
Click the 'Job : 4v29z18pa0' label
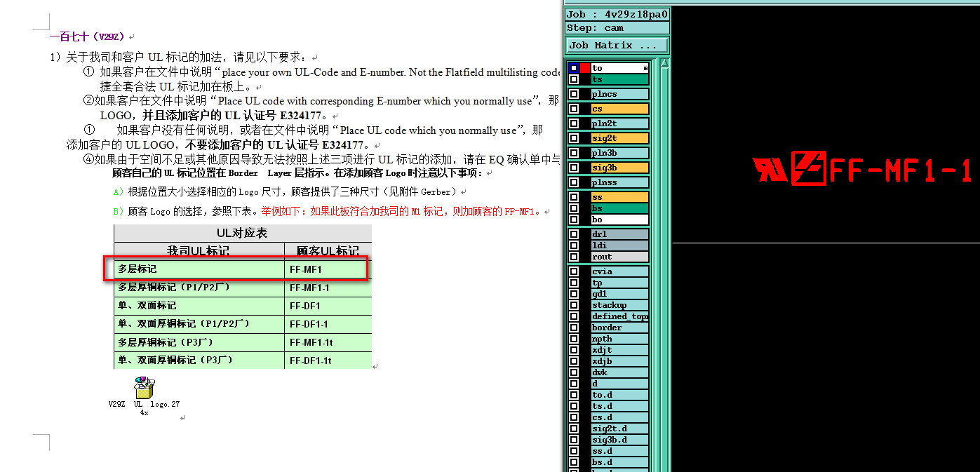[617, 14]
